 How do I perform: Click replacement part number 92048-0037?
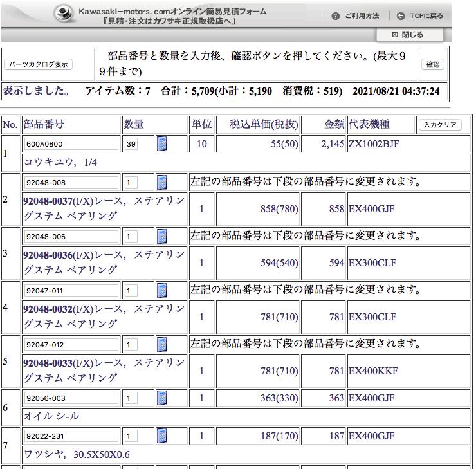[48, 201]
